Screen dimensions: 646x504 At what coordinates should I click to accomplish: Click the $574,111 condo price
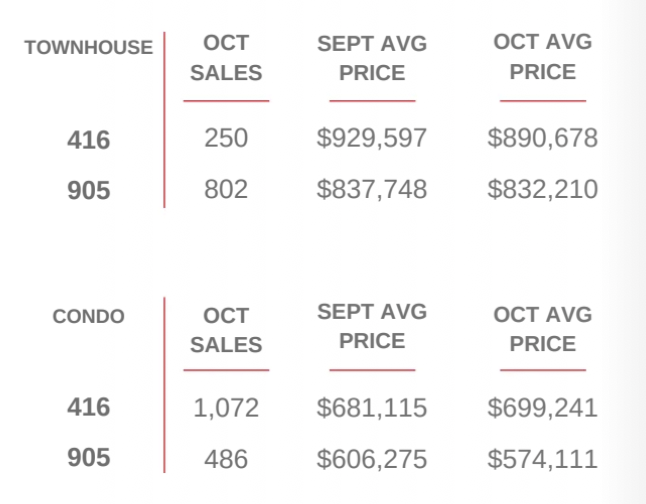[x=543, y=459]
